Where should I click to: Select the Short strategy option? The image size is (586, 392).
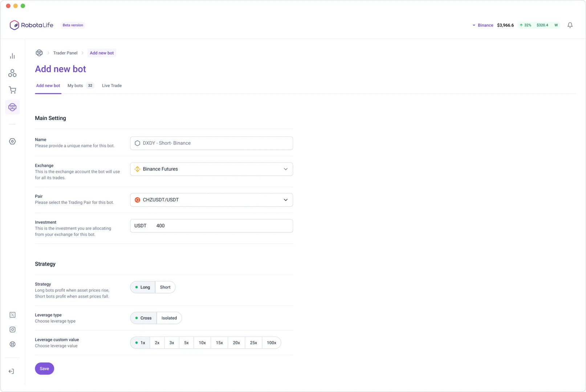point(165,287)
